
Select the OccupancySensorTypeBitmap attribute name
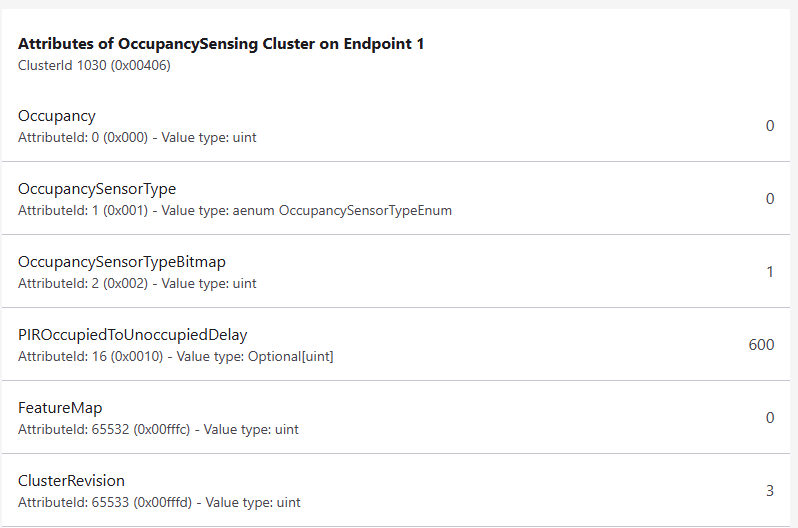point(122,262)
